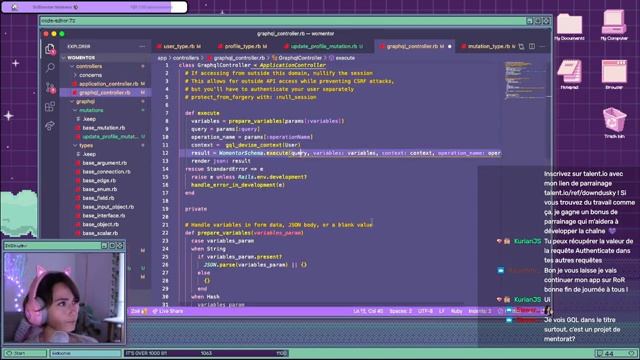Click Spaces: 2 in the status bar

tap(400, 311)
